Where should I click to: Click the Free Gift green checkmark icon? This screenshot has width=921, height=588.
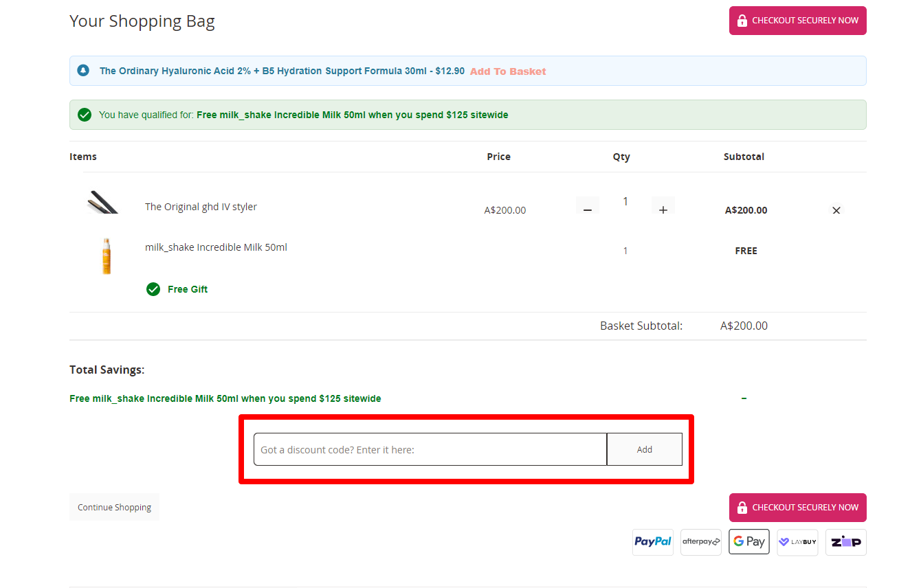click(x=153, y=289)
